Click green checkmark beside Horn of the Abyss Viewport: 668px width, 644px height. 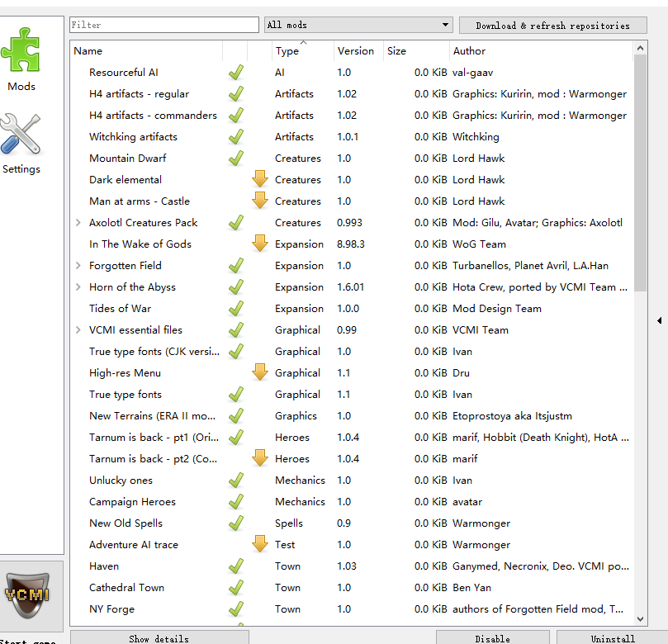click(x=236, y=286)
